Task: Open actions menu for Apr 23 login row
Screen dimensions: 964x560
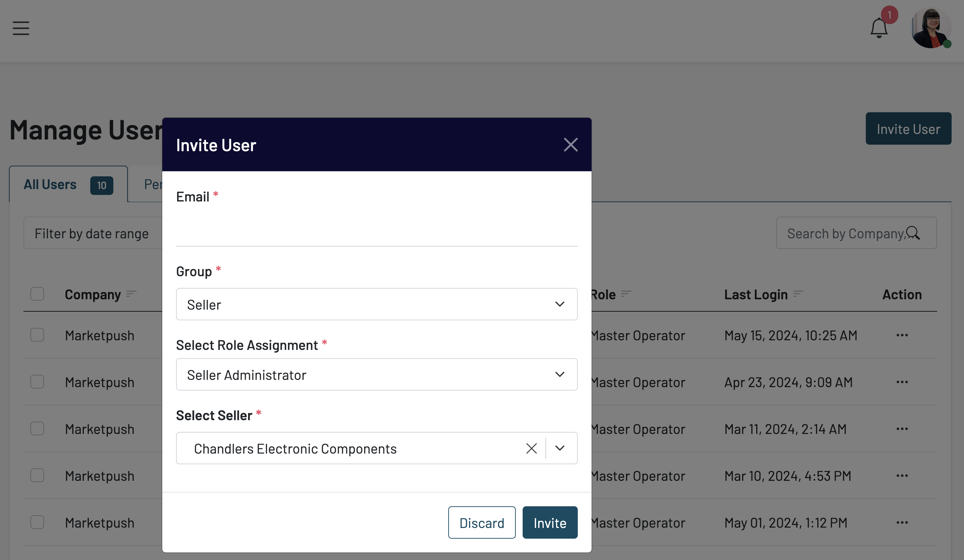Action: pyautogui.click(x=902, y=382)
